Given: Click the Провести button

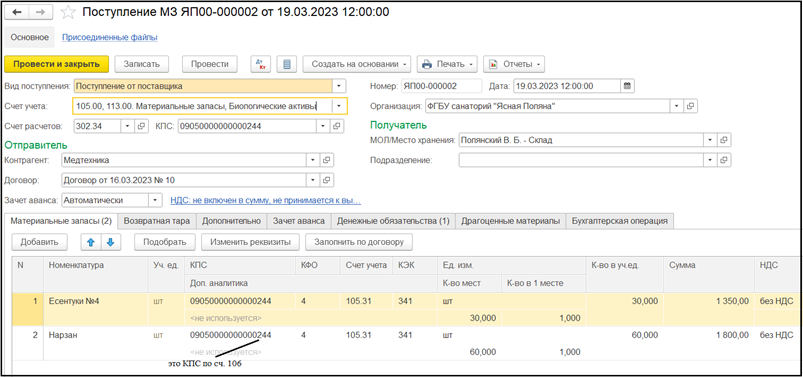Looking at the screenshot, I should [209, 64].
